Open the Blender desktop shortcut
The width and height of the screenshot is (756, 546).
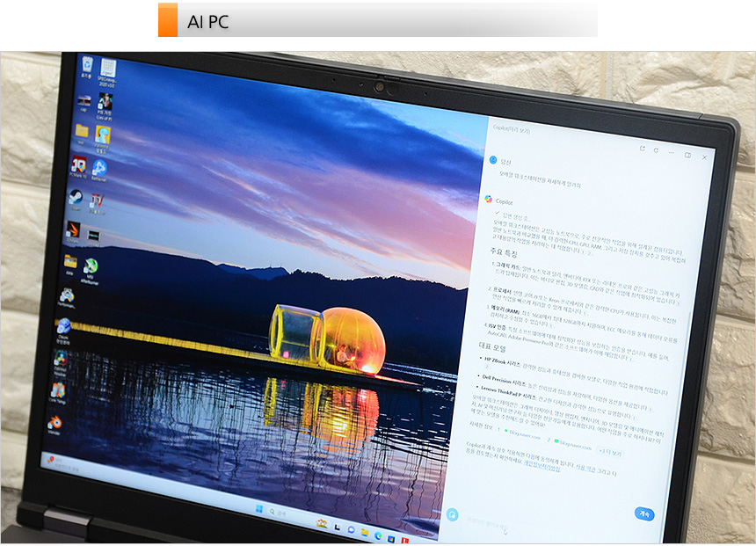(54, 425)
